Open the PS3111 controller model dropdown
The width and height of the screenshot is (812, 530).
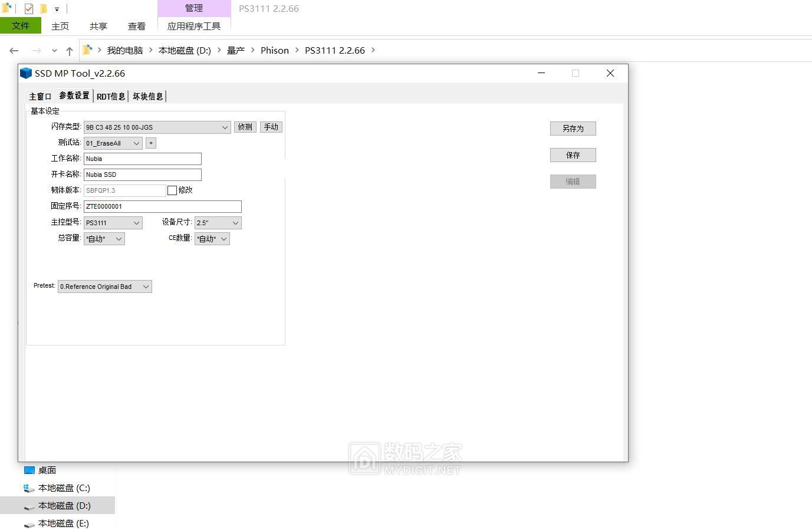[x=136, y=223]
